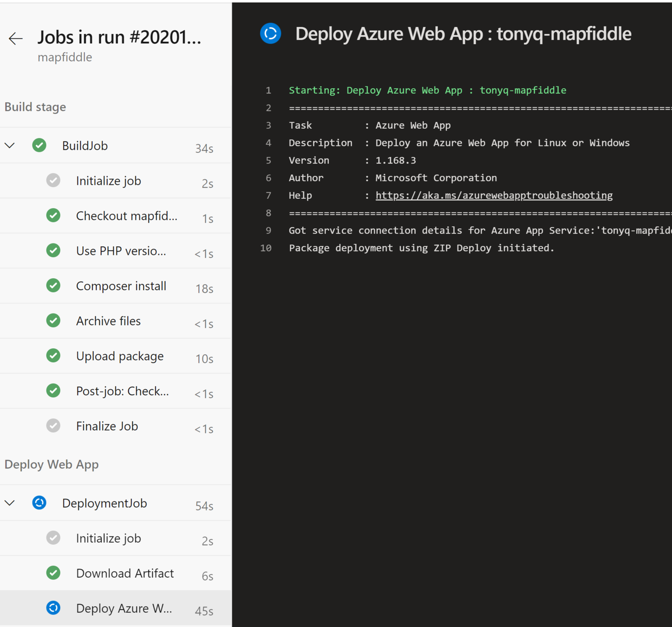Click the DeploymentJob blue running icon
This screenshot has height=627, width=672.
pos(39,503)
